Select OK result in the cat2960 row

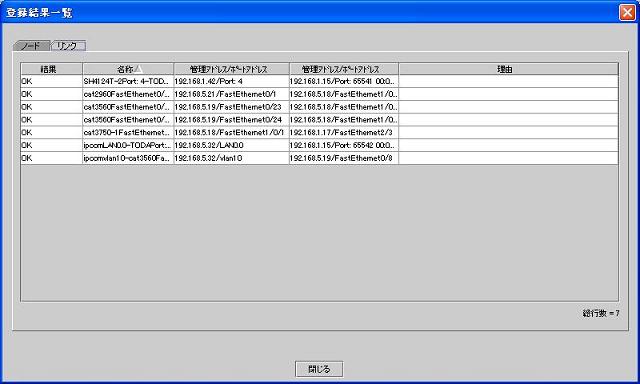coord(51,94)
